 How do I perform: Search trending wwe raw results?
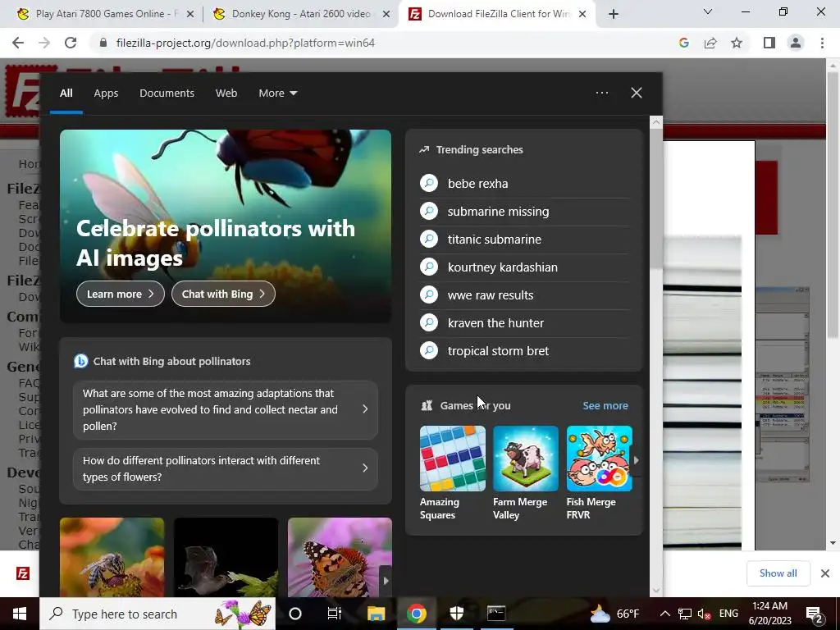[524, 294]
